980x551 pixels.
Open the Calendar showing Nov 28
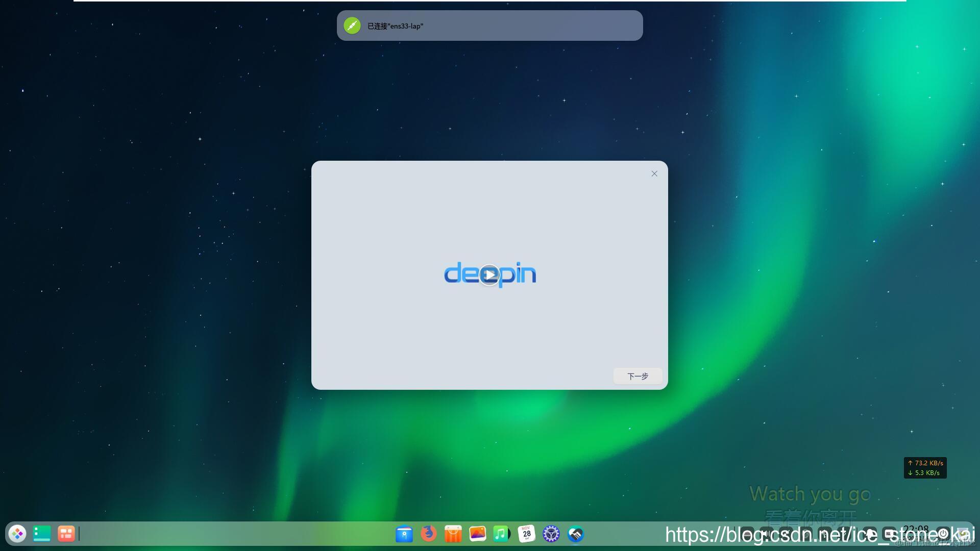526,534
